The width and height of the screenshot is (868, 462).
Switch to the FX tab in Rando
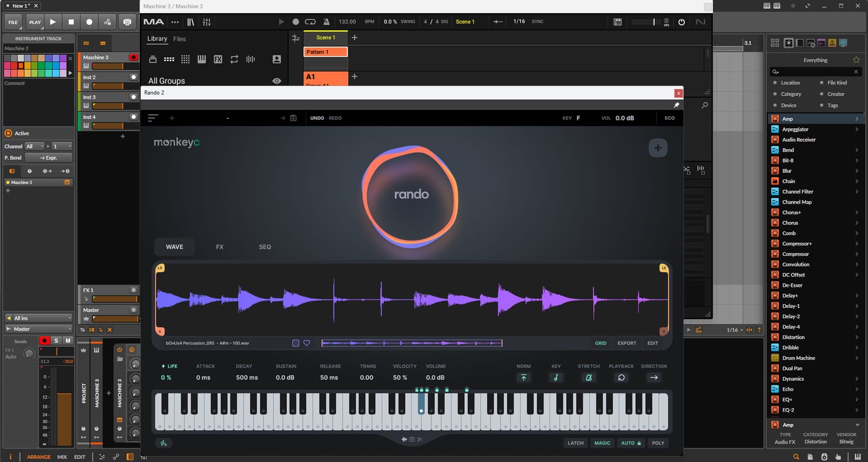219,247
